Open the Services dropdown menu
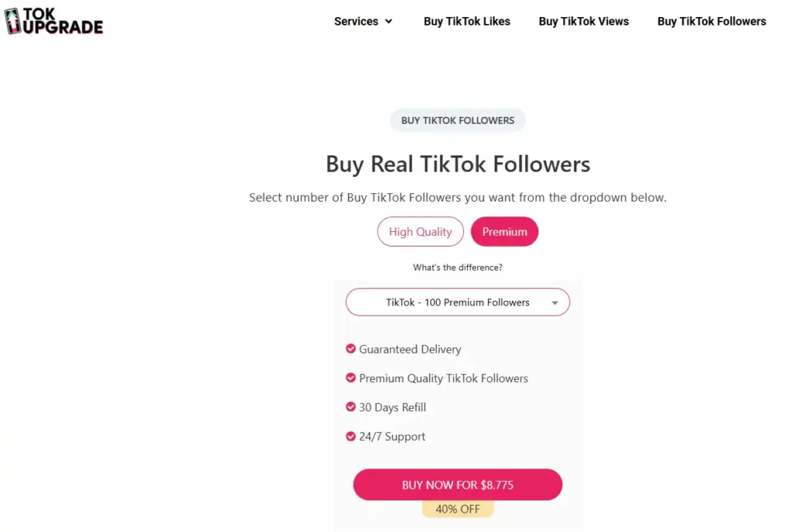Image resolution: width=792 pixels, height=532 pixels. [x=363, y=21]
